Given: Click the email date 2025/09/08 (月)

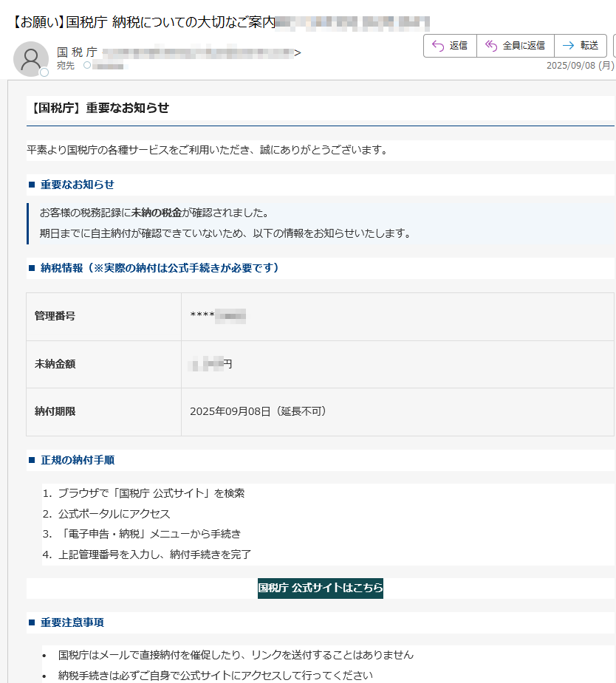Looking at the screenshot, I should coord(581,65).
